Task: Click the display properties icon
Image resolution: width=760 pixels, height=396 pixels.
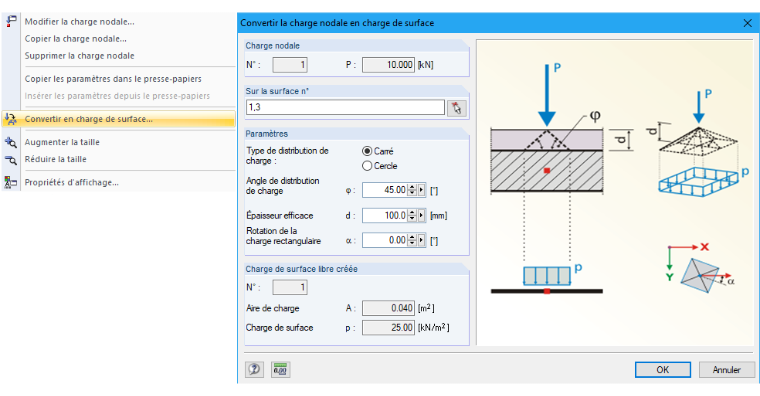Action: [11, 182]
